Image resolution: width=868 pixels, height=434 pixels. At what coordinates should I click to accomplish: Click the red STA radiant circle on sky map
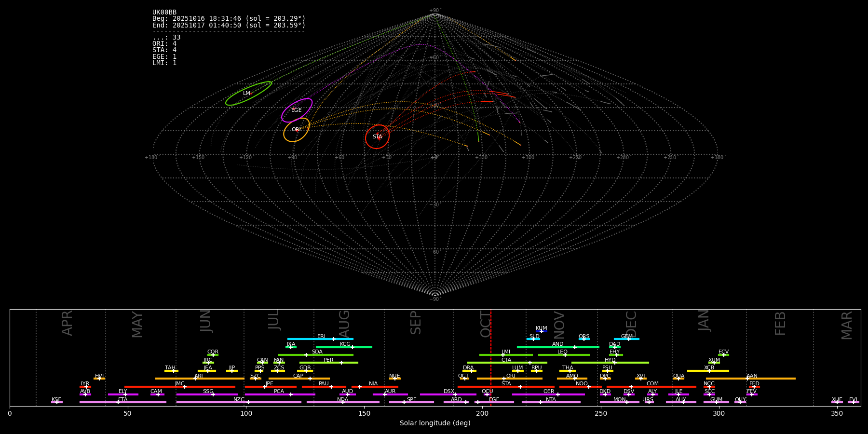[x=377, y=136]
